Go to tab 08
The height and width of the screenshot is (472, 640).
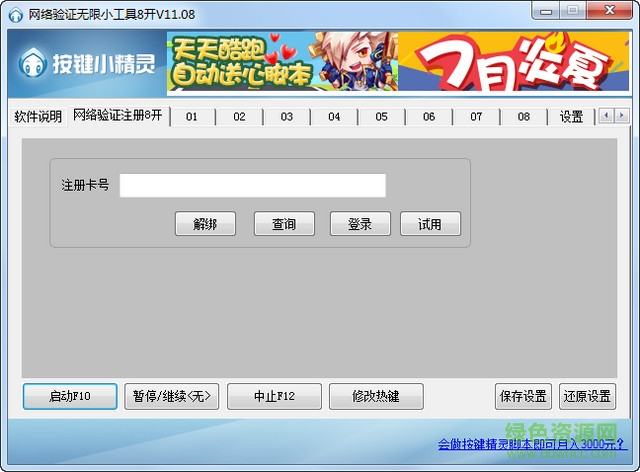[x=524, y=117]
